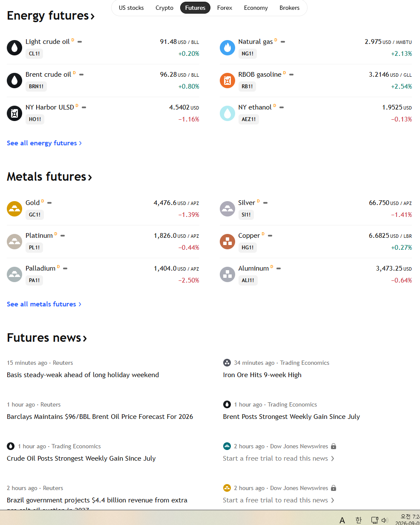Open the RBOB gasoline canister icon
Image resolution: width=420 pixels, height=525 pixels.
pyautogui.click(x=227, y=81)
